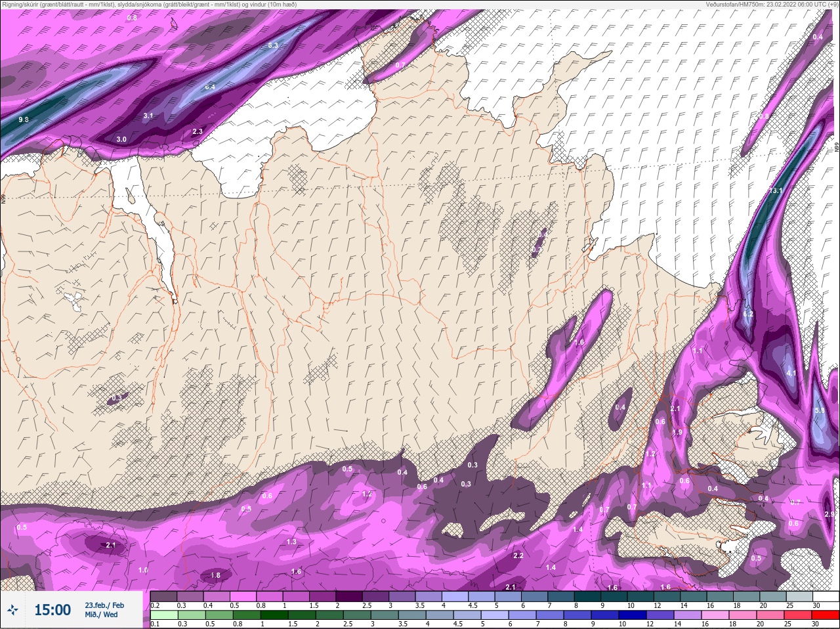This screenshot has width=840, height=629.
Task: Click the 4.1 precipitation value on the map
Action: pos(791,373)
